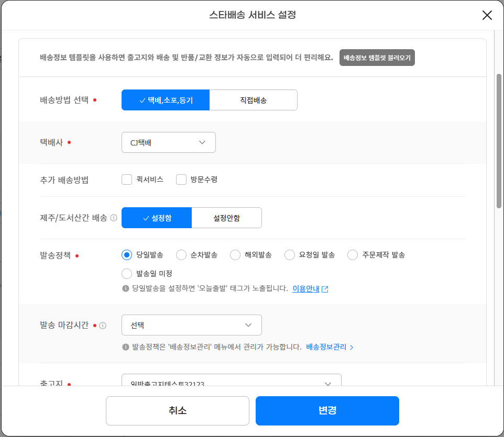Close the 스타배송 서비스 설정 dialog
The width and height of the screenshot is (504, 437).
pyautogui.click(x=487, y=15)
